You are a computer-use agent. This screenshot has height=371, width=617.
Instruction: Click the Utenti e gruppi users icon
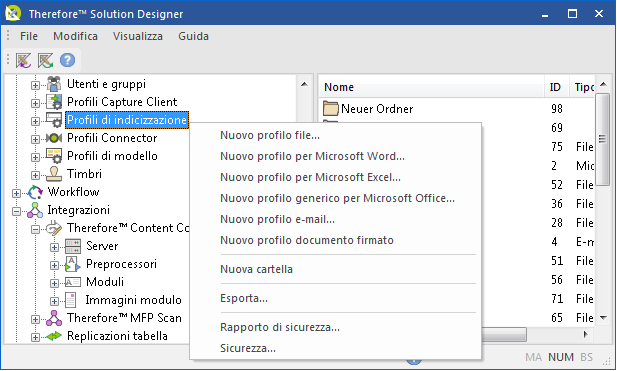(x=54, y=84)
